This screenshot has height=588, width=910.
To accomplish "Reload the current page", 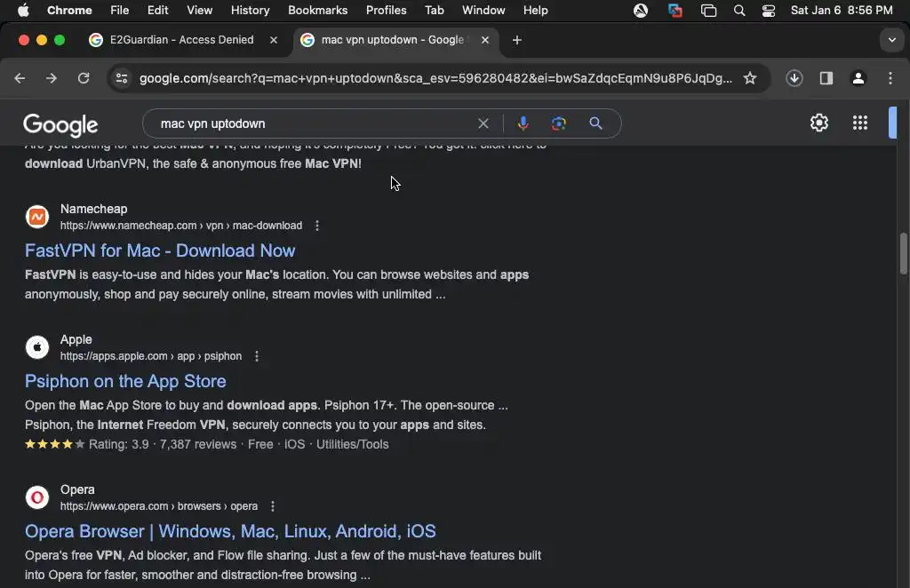I will pos(84,78).
